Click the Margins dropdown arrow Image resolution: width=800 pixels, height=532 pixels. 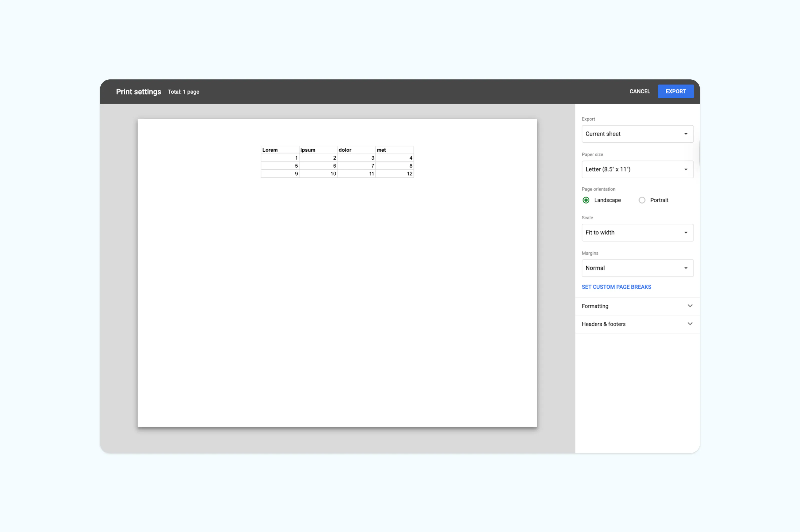pos(685,268)
